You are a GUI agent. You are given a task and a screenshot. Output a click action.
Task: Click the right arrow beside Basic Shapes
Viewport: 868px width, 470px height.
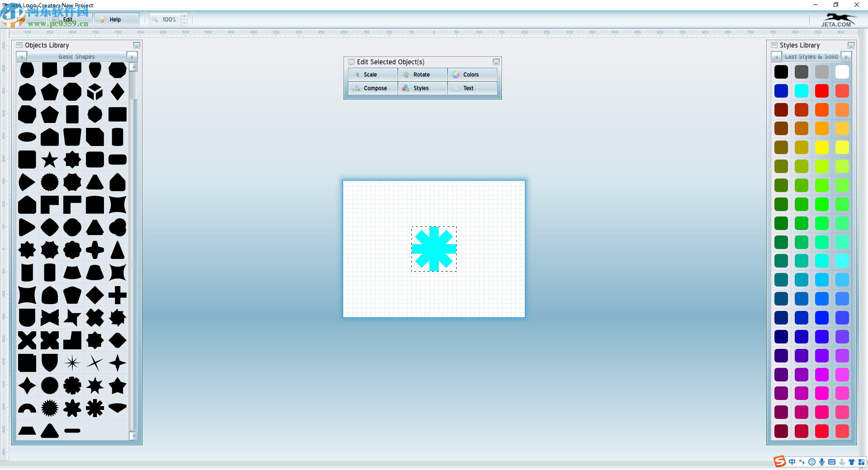pos(132,56)
